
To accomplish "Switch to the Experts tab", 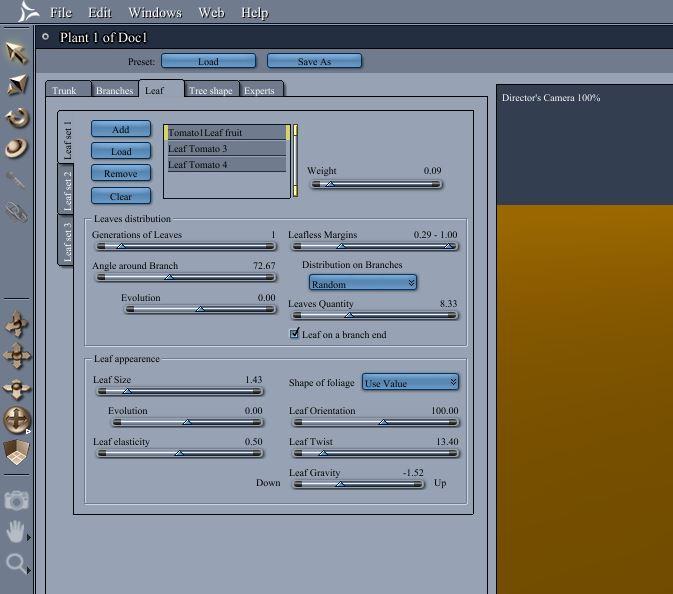I will coord(261,89).
